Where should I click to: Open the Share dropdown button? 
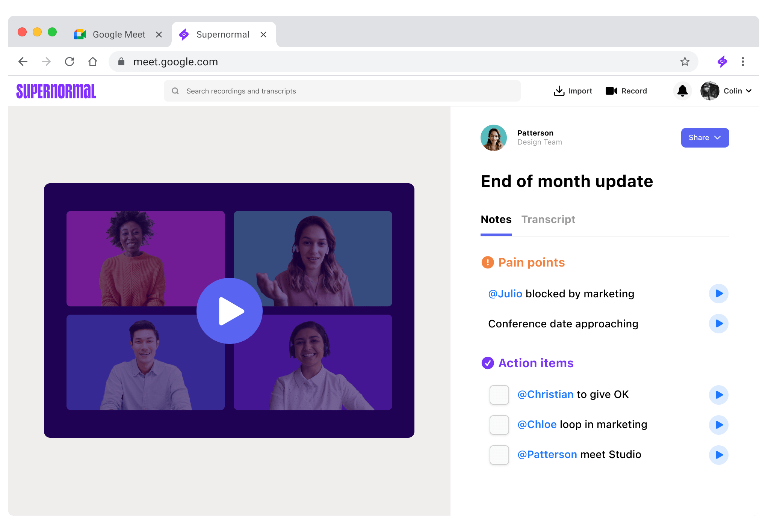coord(704,138)
